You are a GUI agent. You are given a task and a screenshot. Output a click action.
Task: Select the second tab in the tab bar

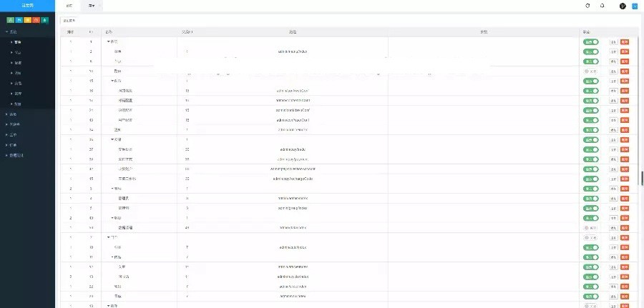click(x=91, y=5)
